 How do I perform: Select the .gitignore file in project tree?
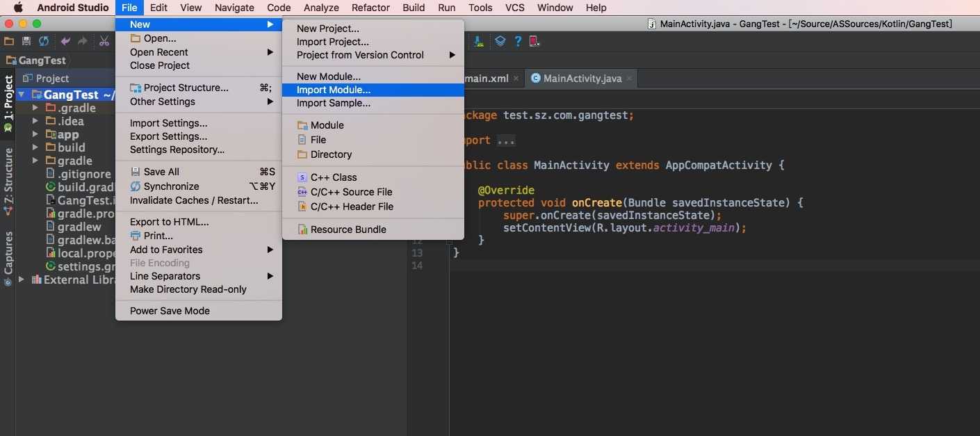[x=78, y=174]
